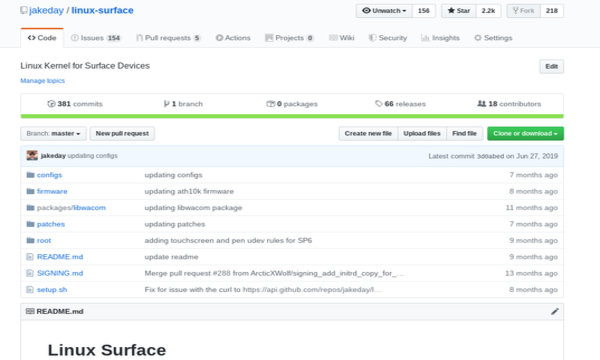Click Create new file button
Image resolution: width=600 pixels, height=360 pixels.
point(368,134)
